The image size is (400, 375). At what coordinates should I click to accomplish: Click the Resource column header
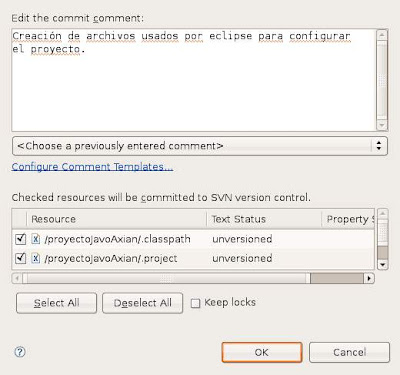click(x=116, y=219)
